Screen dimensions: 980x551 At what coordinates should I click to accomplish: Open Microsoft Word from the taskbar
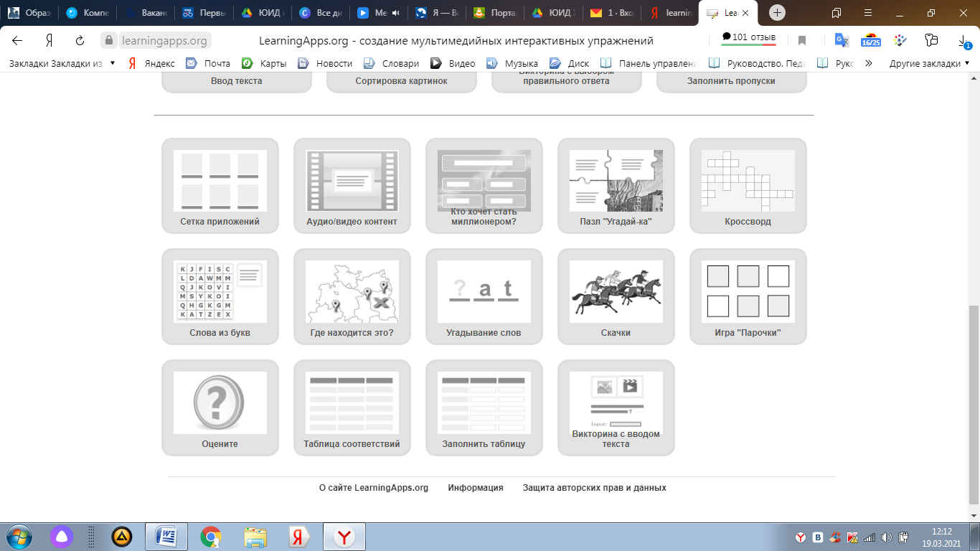166,537
